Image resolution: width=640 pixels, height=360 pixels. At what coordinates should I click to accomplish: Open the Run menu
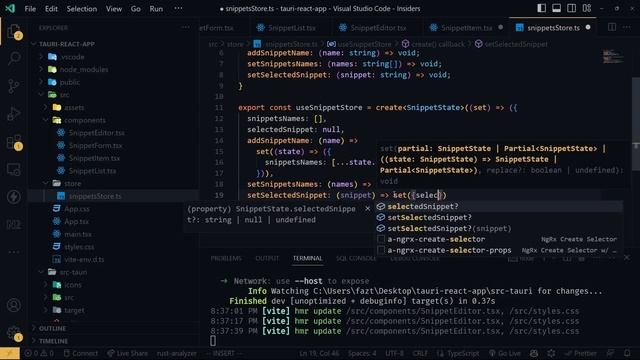coord(156,9)
